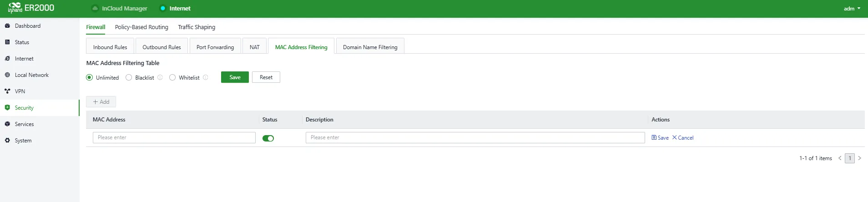Select the Blacklist radio button
868x202 pixels.
click(129, 77)
